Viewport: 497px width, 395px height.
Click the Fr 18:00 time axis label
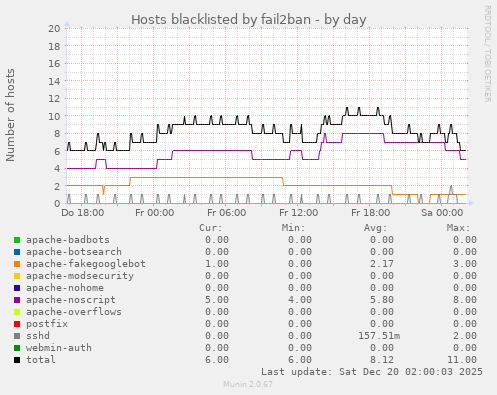tap(370, 213)
